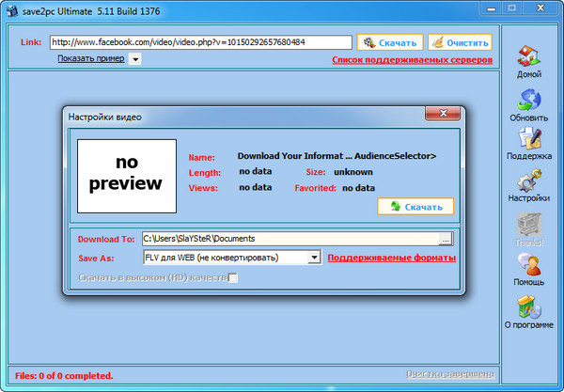Image resolution: width=564 pixels, height=392 pixels.
Task: Close the Настройки видео dialog
Action: tap(443, 114)
